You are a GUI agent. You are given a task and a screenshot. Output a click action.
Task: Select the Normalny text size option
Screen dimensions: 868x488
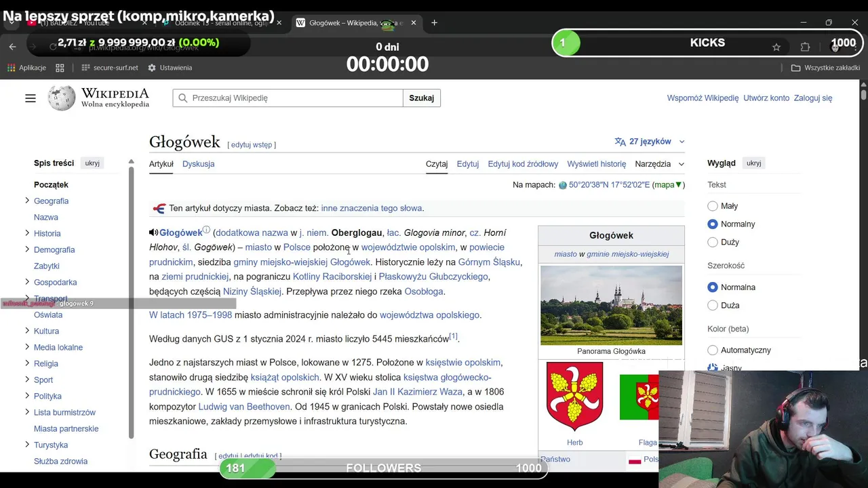click(712, 224)
